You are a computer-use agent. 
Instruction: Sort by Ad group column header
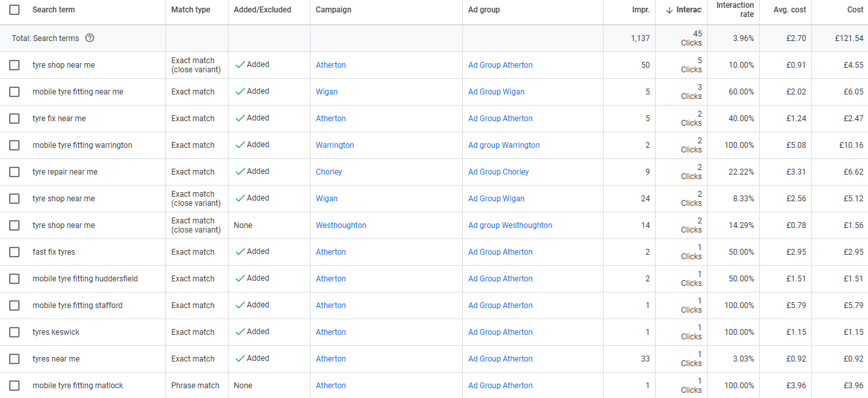(x=484, y=10)
